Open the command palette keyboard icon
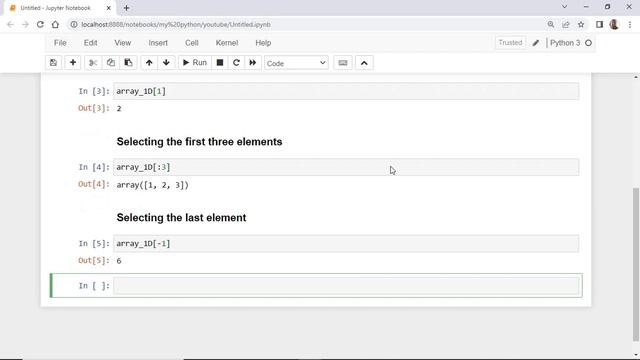This screenshot has height=360, width=640. [x=343, y=63]
